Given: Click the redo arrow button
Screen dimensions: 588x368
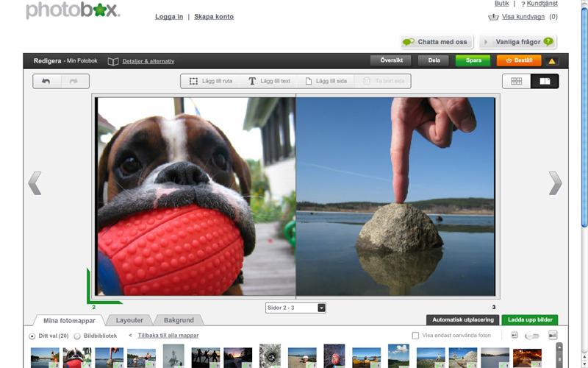Looking at the screenshot, I should coord(73,82).
